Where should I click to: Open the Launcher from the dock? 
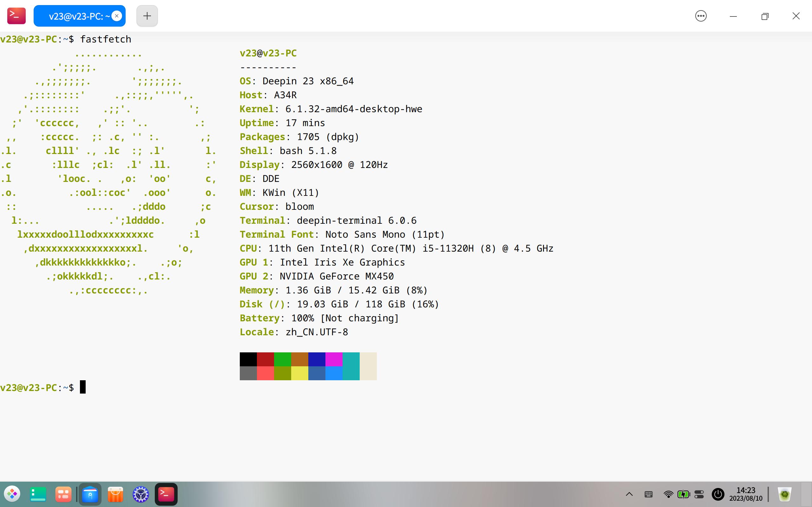13,494
